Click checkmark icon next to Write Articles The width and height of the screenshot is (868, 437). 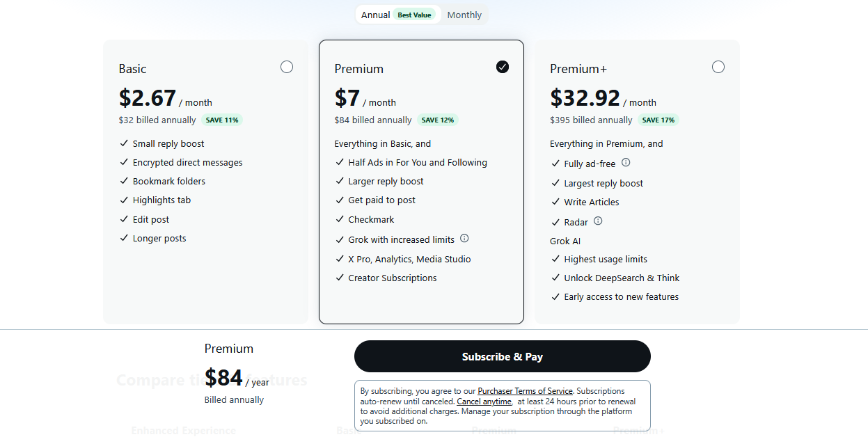(x=555, y=202)
